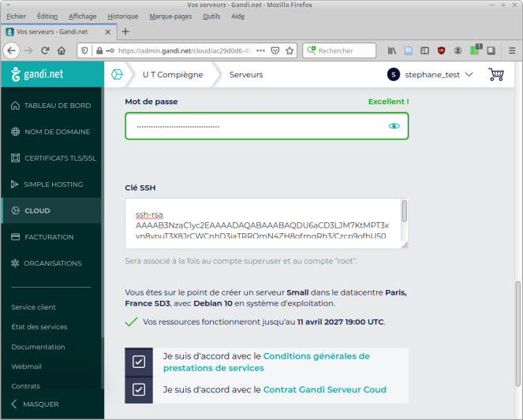523x420 pixels.
Task: Bookmark this page with the star
Action: 290,50
